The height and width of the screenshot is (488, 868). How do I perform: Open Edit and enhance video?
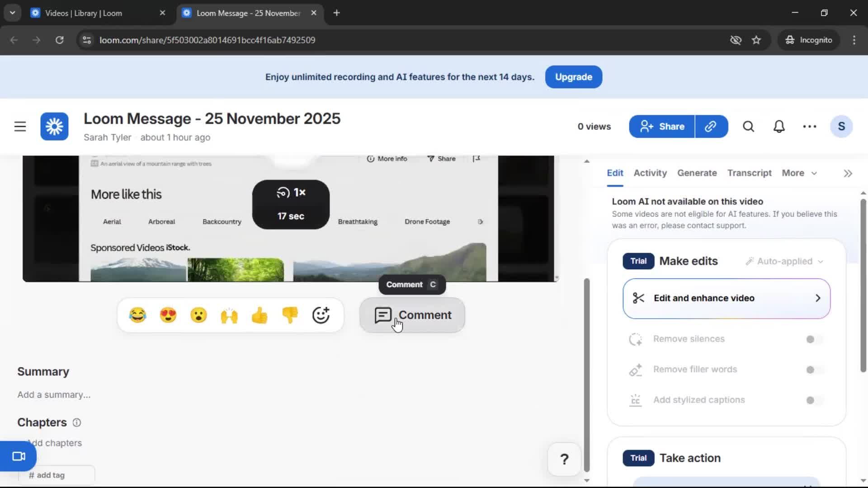click(x=726, y=298)
